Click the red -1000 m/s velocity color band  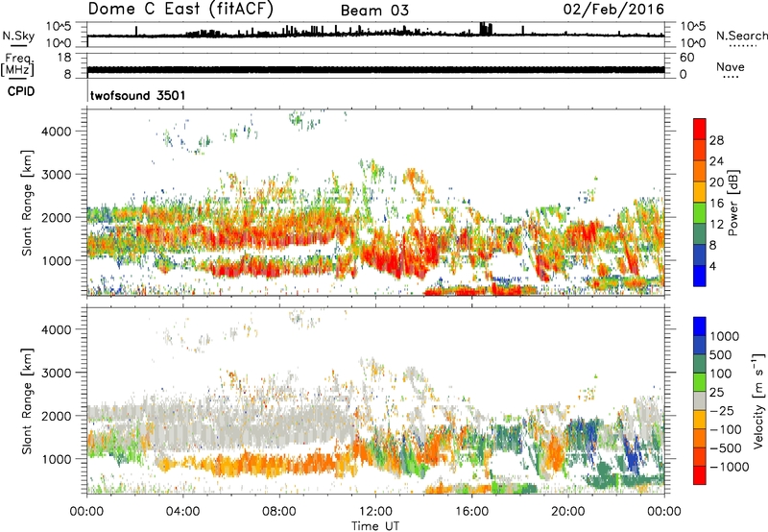click(700, 475)
